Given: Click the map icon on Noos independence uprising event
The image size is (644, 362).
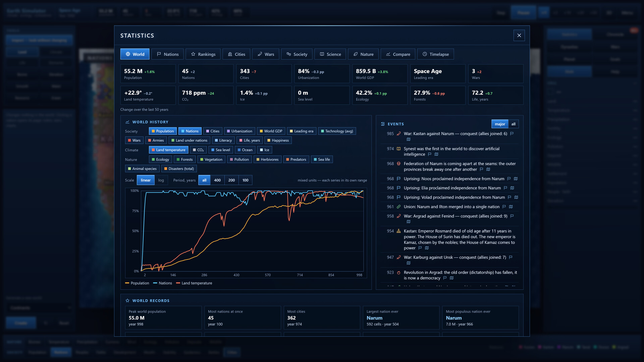Looking at the screenshot, I should [516, 179].
